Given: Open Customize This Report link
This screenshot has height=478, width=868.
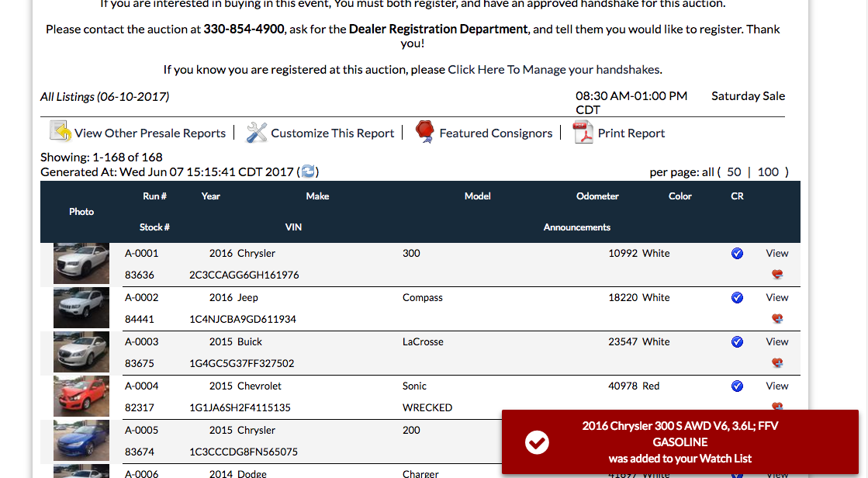Looking at the screenshot, I should pyautogui.click(x=332, y=133).
